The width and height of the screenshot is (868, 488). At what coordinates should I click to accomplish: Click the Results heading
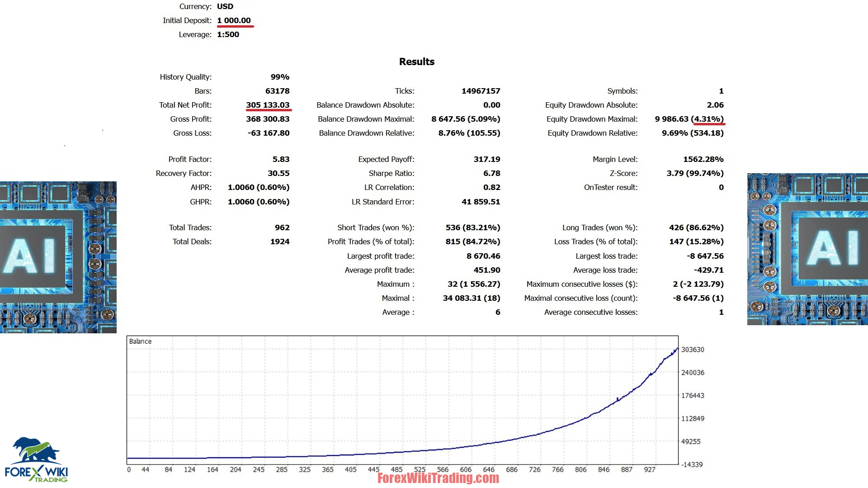[416, 62]
